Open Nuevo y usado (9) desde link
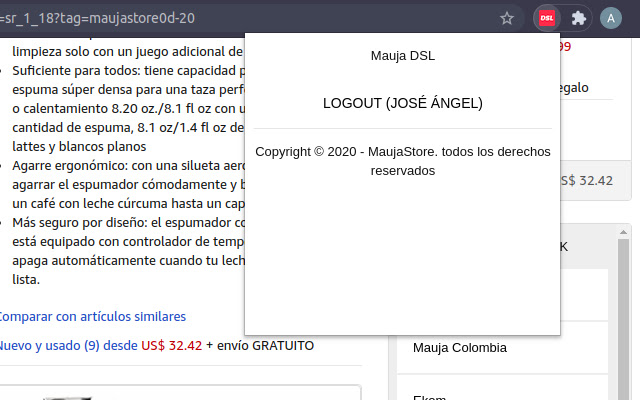The image size is (640, 400). [x=69, y=346]
